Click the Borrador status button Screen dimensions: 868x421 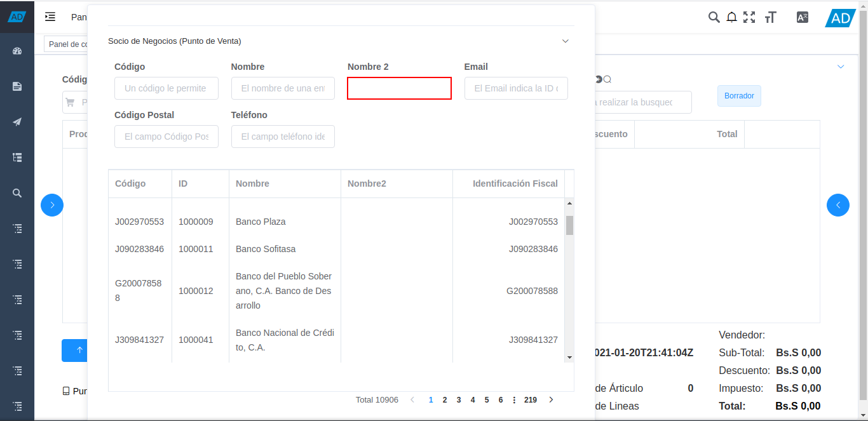739,96
